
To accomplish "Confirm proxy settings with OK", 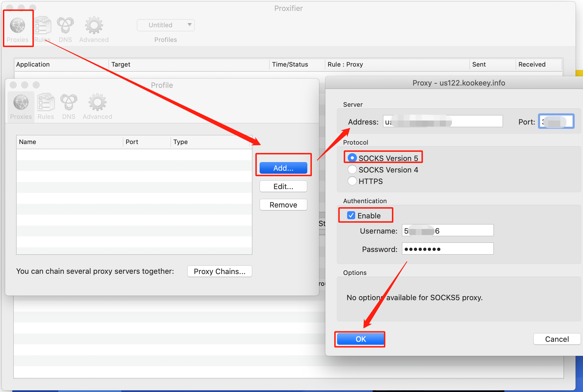I will pos(360,339).
